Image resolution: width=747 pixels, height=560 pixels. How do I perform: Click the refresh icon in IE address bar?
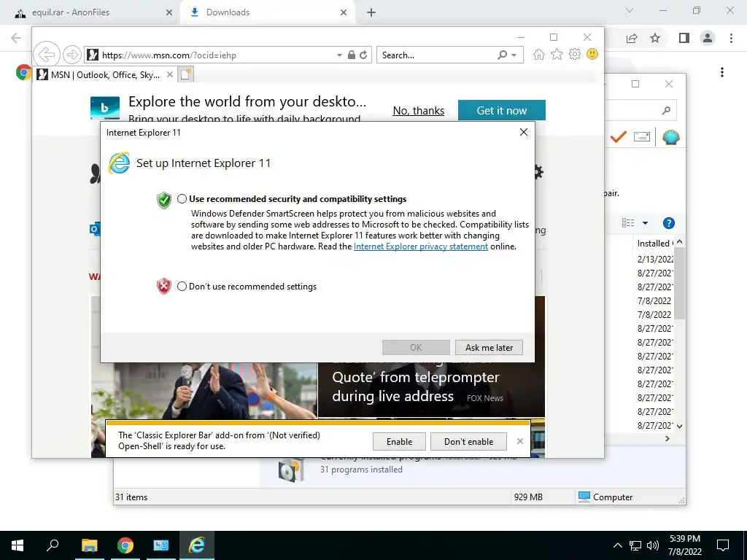[363, 55]
